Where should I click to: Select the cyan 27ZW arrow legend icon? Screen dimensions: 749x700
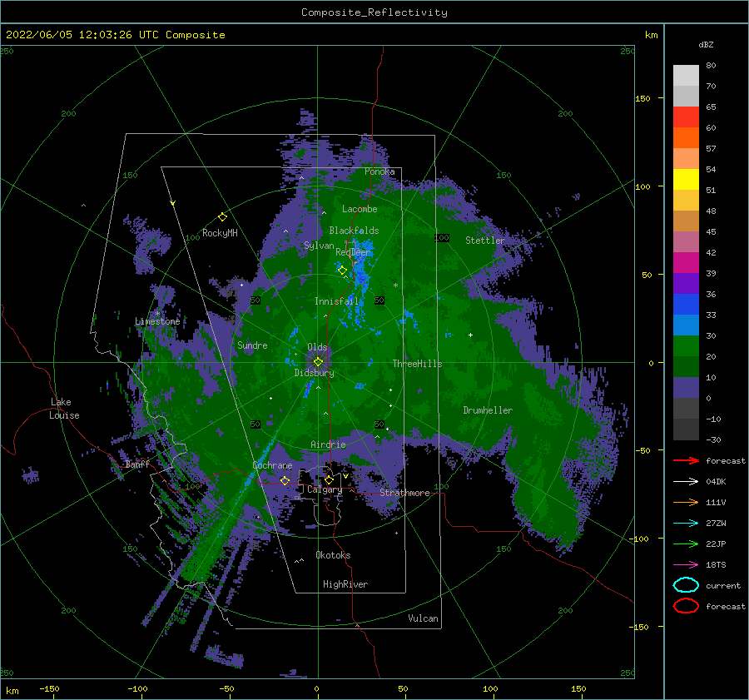point(686,524)
